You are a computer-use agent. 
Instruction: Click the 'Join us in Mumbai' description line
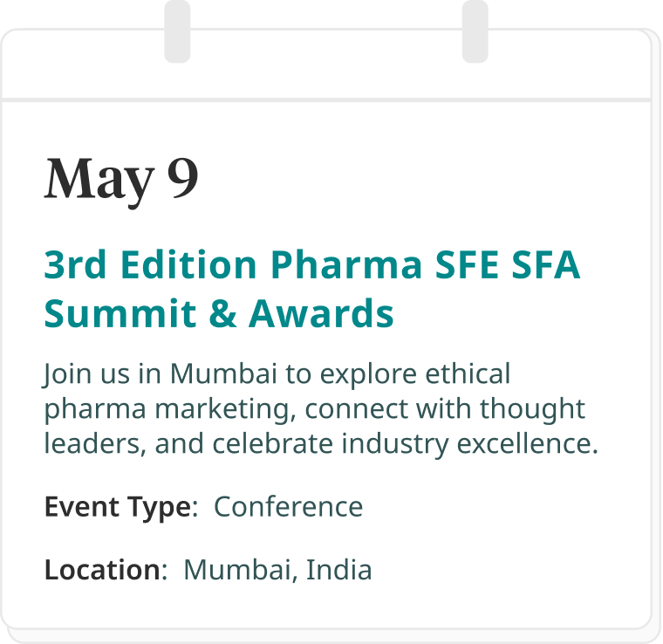click(277, 374)
